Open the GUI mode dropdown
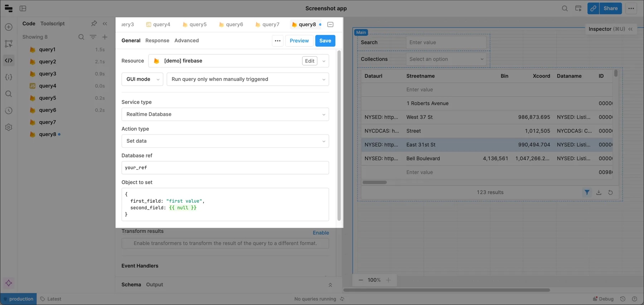This screenshot has width=644, height=305. tap(142, 79)
